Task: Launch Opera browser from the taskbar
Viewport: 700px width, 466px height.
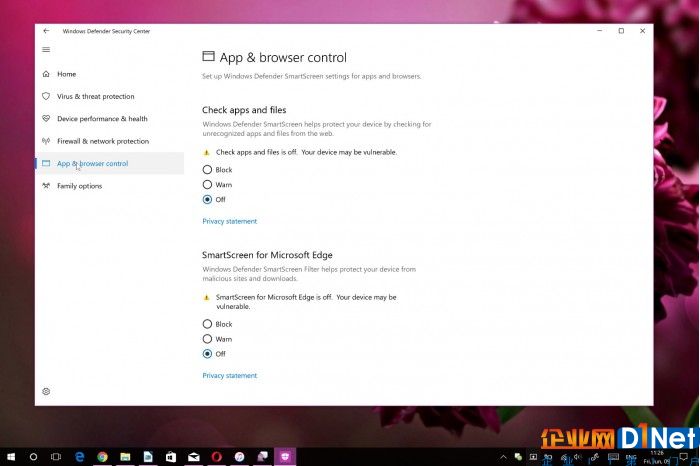Action: tap(217, 457)
